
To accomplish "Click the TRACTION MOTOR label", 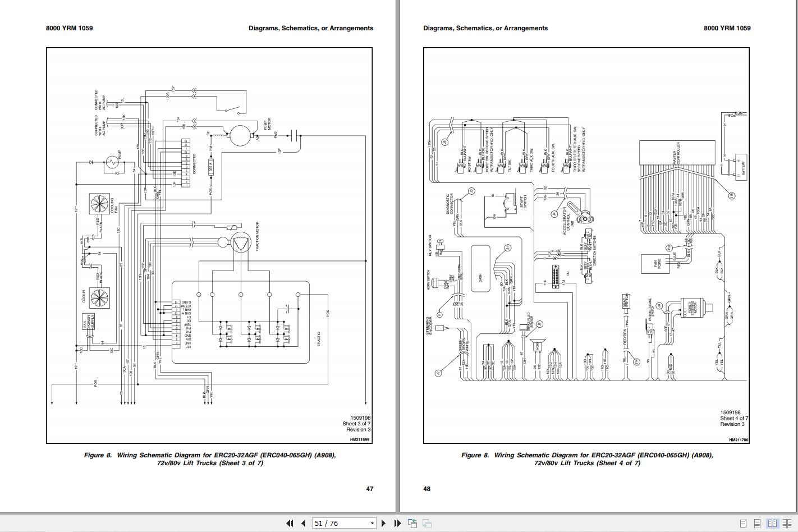I will pos(258,236).
